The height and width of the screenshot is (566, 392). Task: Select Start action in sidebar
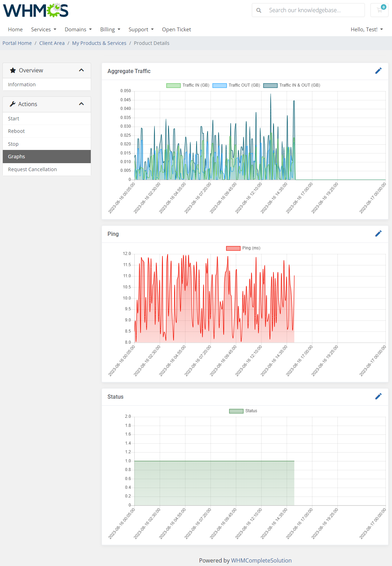coord(47,119)
